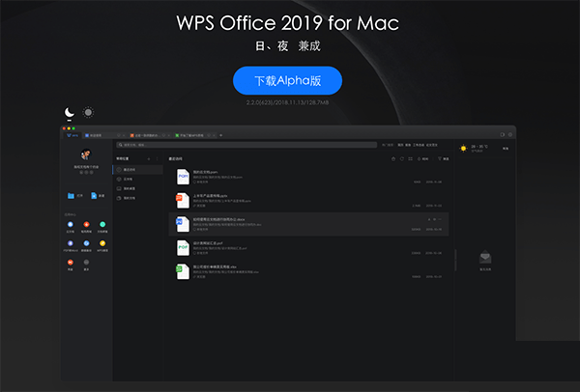Switch to day mode with sun icon
The image size is (580, 392).
[x=88, y=113]
